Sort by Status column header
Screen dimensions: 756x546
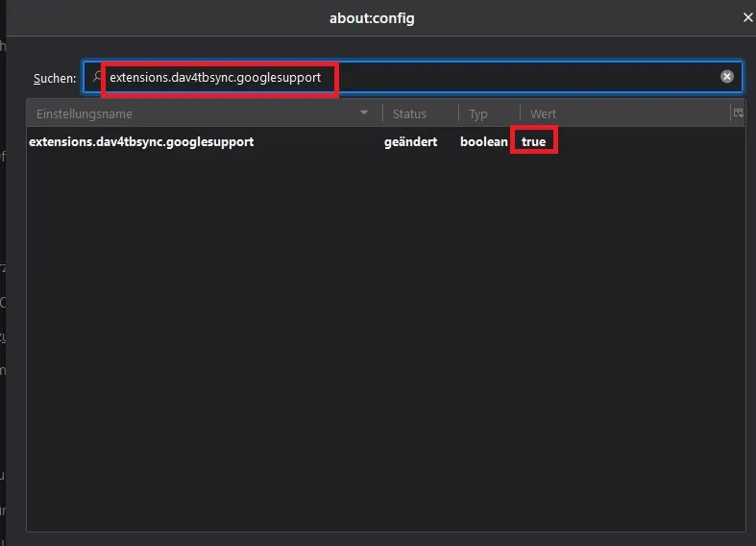421,113
